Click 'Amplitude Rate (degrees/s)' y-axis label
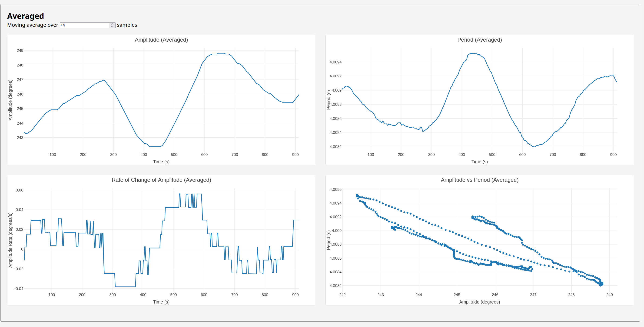The width and height of the screenshot is (644, 327). click(x=10, y=240)
